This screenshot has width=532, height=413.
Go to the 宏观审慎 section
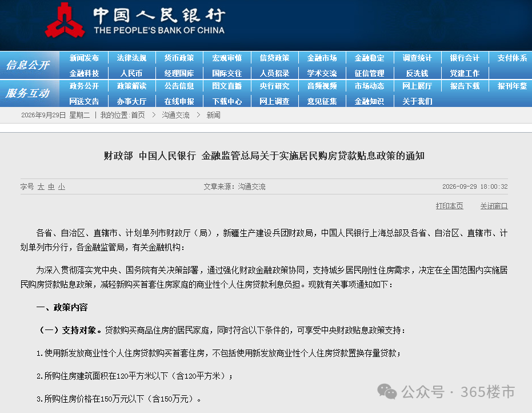227,58
